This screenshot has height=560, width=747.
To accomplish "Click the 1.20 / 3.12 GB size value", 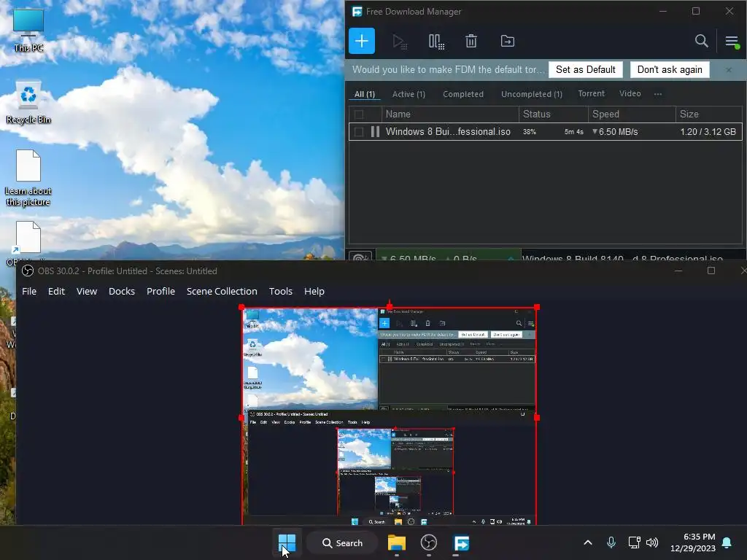I will (708, 132).
